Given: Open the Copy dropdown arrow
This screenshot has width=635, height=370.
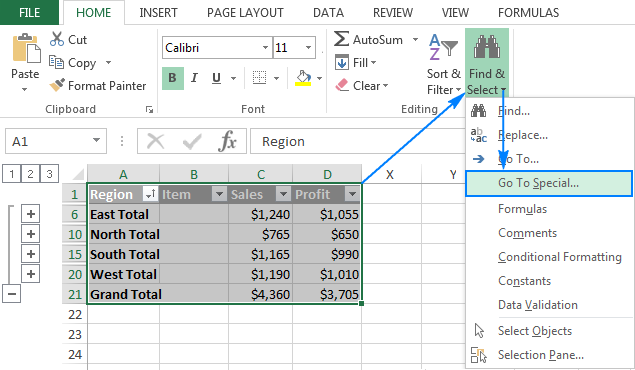Looking at the screenshot, I should click(x=108, y=63).
